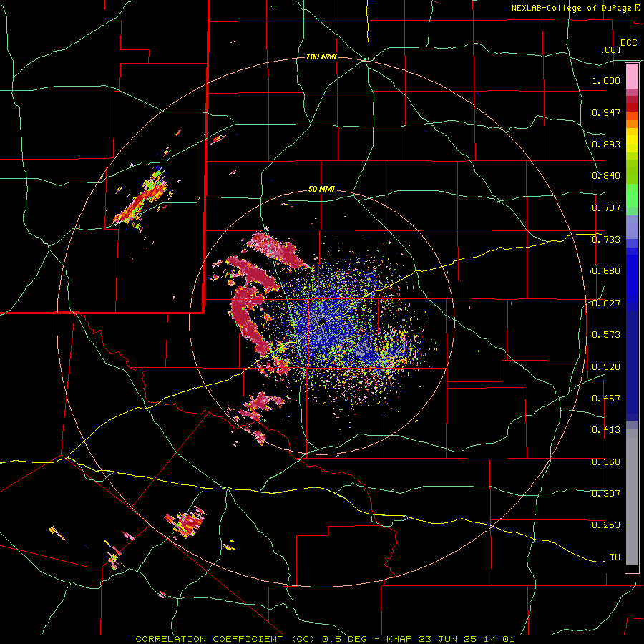Screen dimensions: 644x644
Task: Click the TH threshold label
Action: point(615,557)
